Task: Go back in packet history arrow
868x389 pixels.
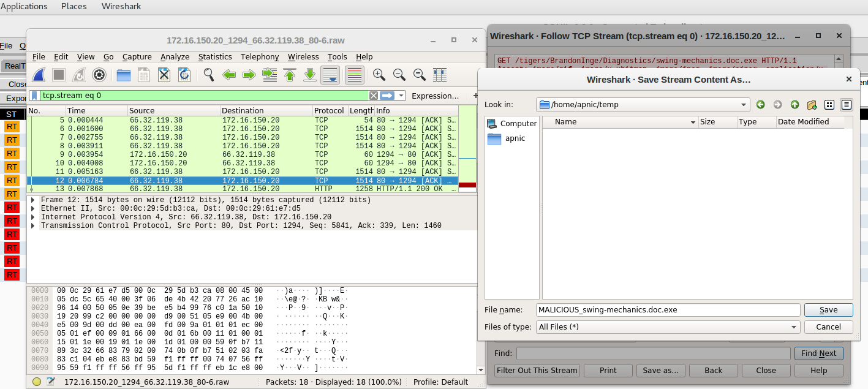Action: point(229,75)
